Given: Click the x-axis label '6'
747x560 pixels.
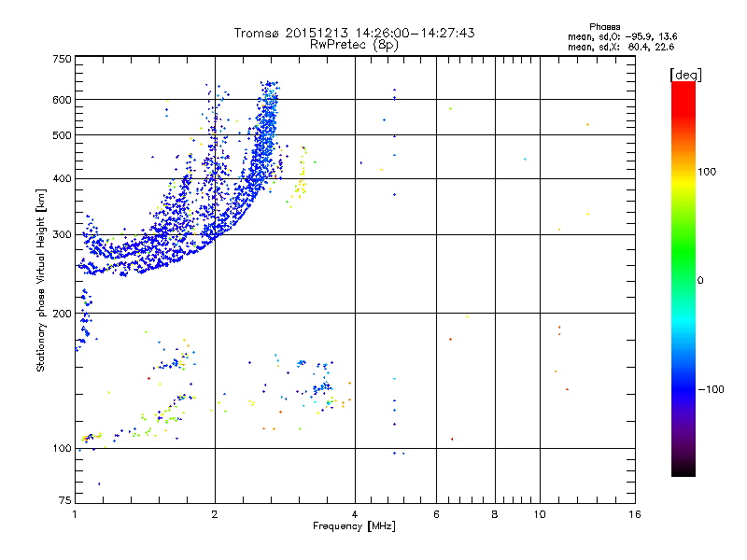Looking at the screenshot, I should 436,514.
